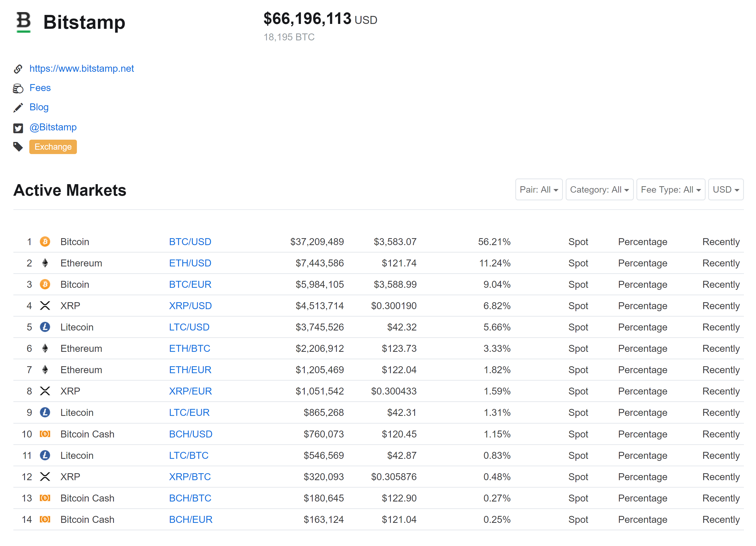Select the Ethereum icon in row 2

pyautogui.click(x=45, y=263)
